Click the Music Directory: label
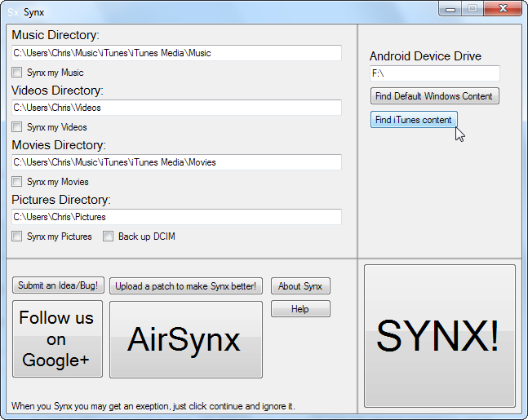528x420 pixels. coord(55,35)
